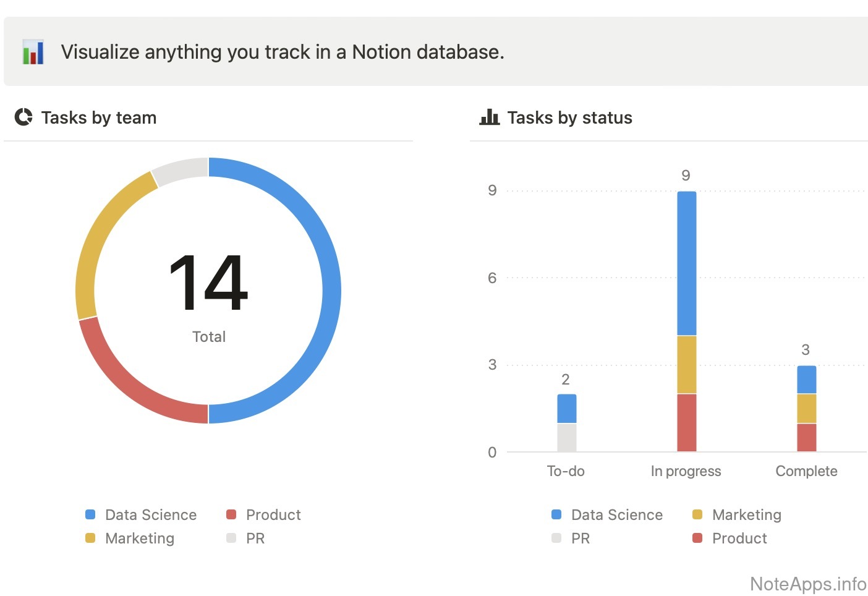
Task: Open the Tasks by team chart title
Action: [x=98, y=117]
